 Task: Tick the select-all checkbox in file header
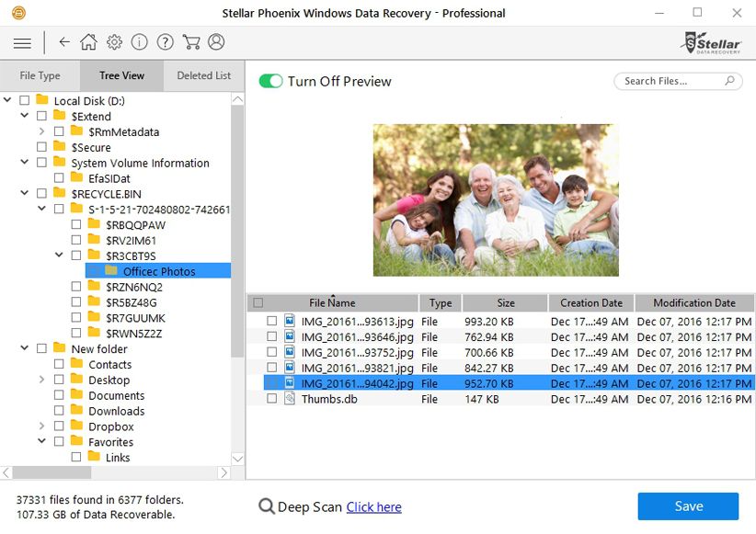(x=258, y=302)
